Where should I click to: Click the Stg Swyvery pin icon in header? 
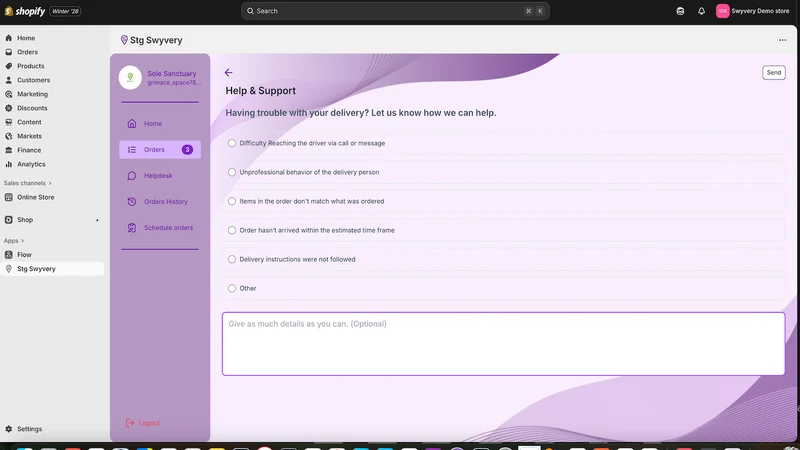(x=124, y=40)
